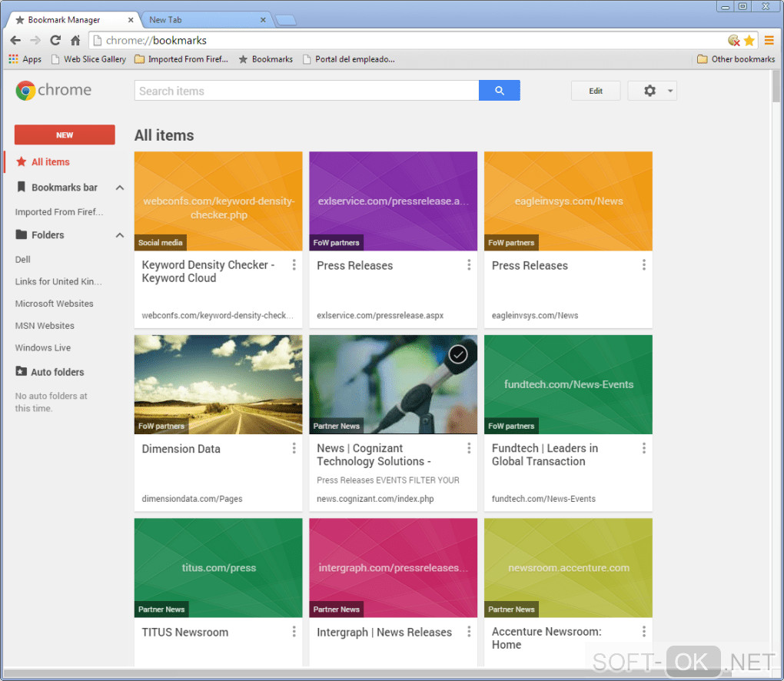Open the Chrome hamburger menu

pos(769,41)
